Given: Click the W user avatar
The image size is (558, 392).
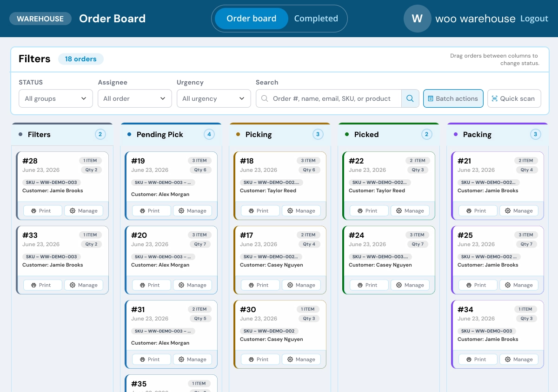Looking at the screenshot, I should point(417,19).
